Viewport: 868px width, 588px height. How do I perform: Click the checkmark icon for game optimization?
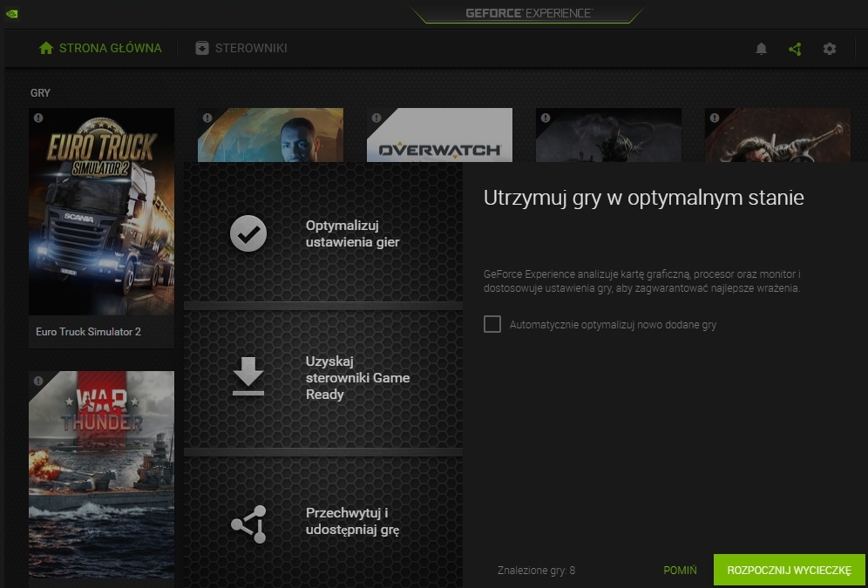pyautogui.click(x=248, y=233)
